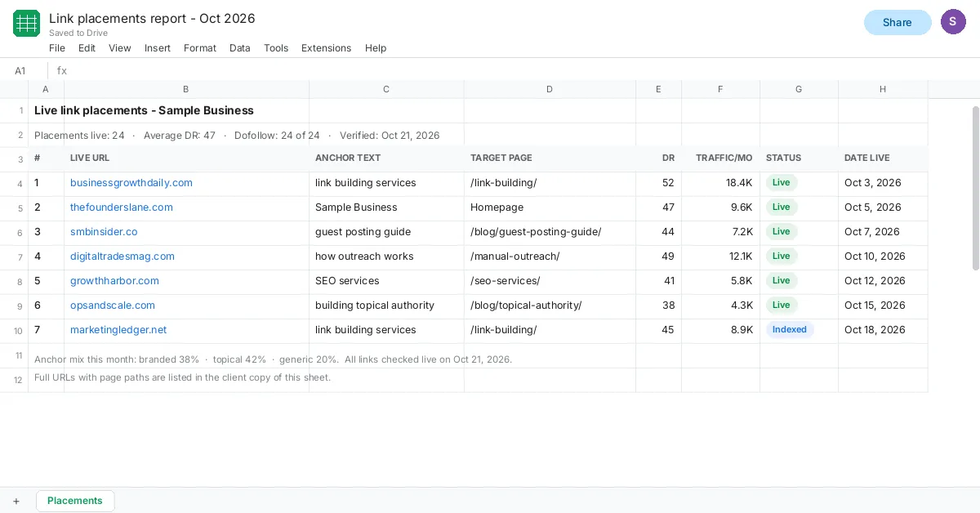This screenshot has width=980, height=513.
Task: Click the Full URLs with page paths note
Action: pyautogui.click(x=182, y=377)
